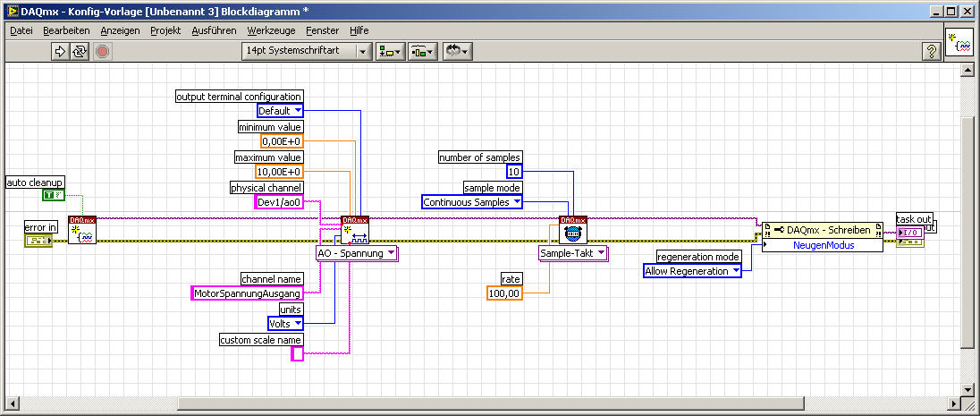Click the rate constant 100,00 field
Screen dimensions: 980x416
(504, 293)
